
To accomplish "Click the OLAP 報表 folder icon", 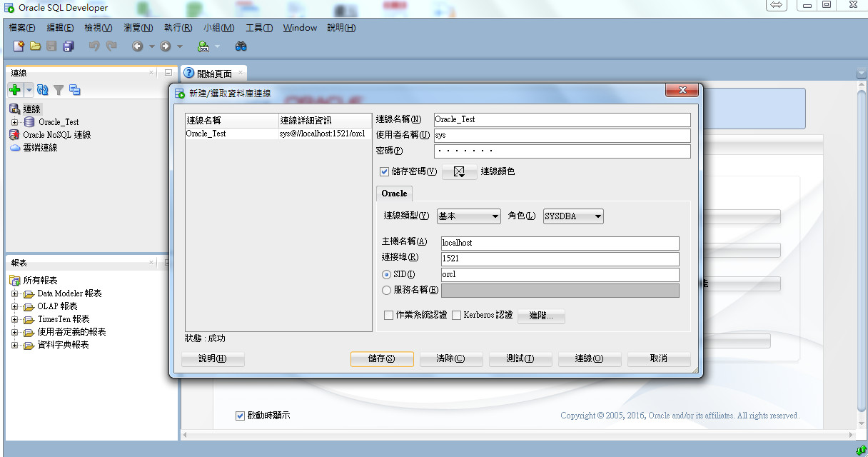I will [x=29, y=306].
